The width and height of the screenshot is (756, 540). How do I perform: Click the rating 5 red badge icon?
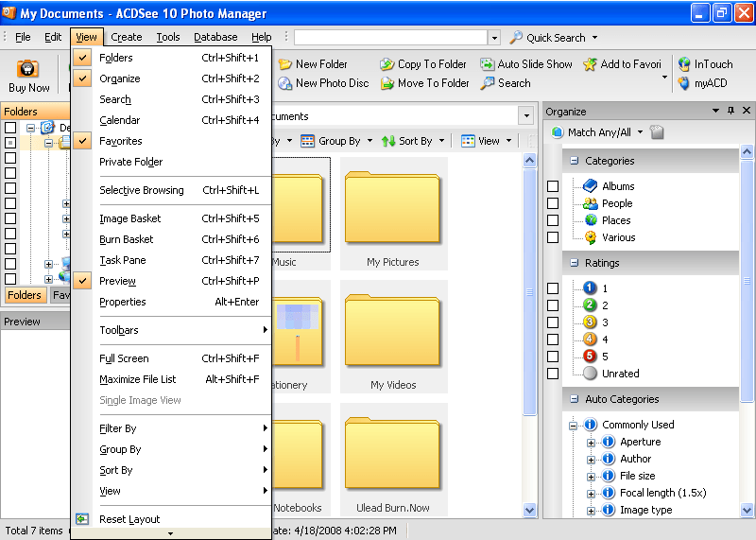(x=590, y=357)
